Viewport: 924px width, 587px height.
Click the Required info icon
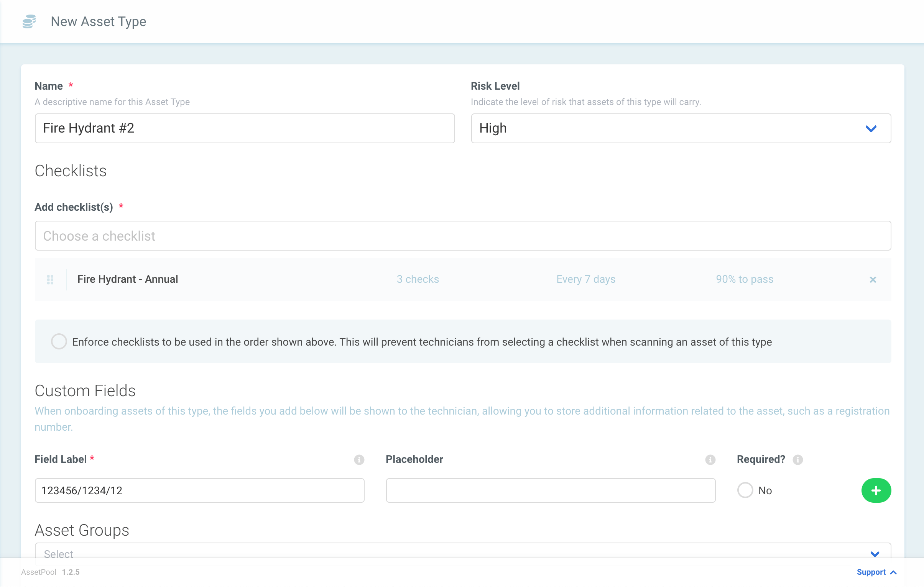[798, 460]
